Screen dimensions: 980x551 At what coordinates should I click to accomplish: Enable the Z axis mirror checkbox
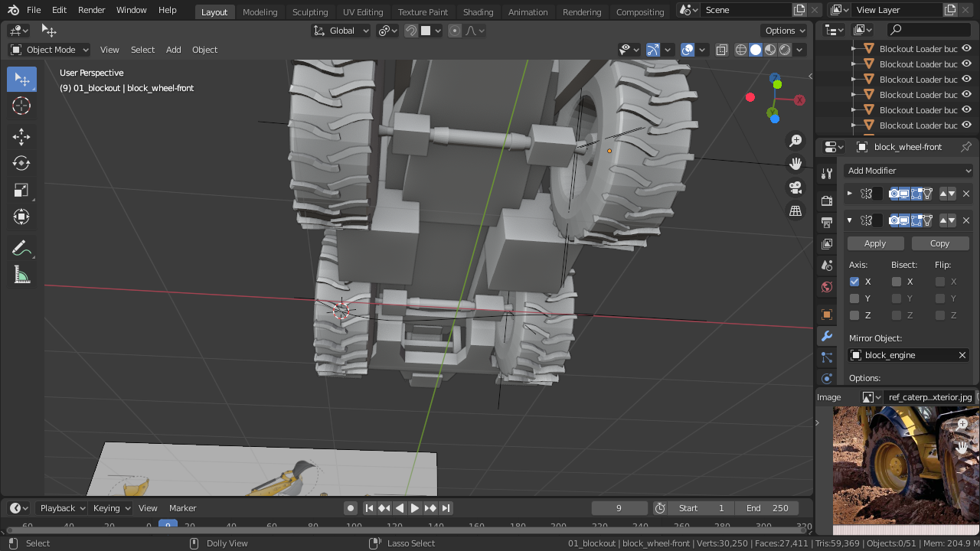coord(854,315)
